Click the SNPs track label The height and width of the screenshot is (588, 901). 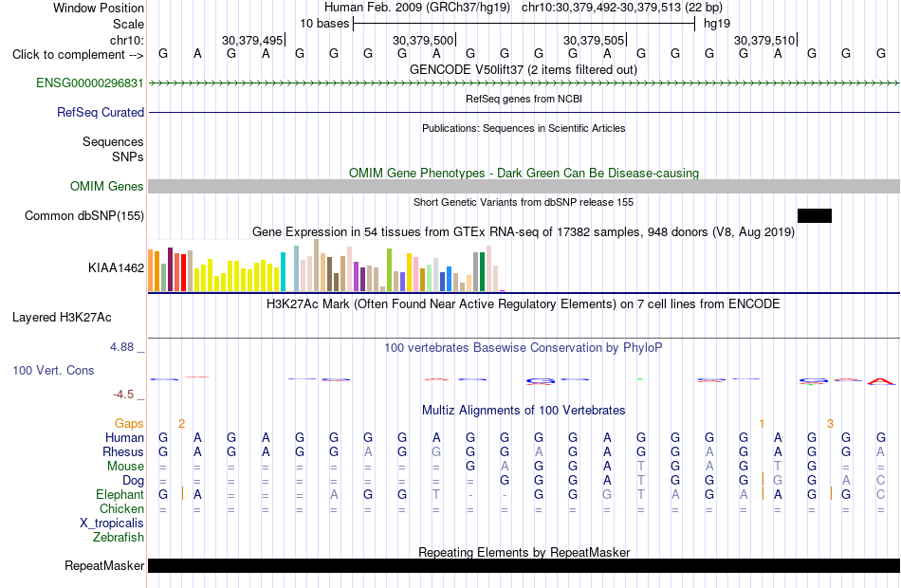pos(128,156)
